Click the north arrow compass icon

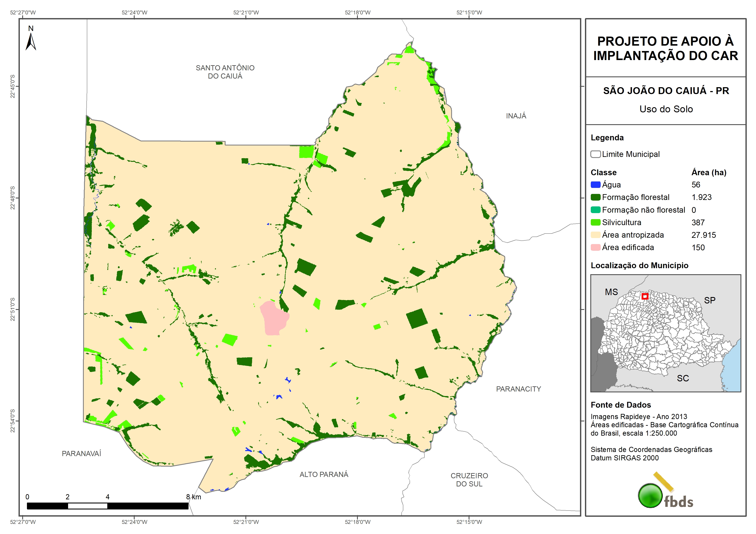coord(31,40)
